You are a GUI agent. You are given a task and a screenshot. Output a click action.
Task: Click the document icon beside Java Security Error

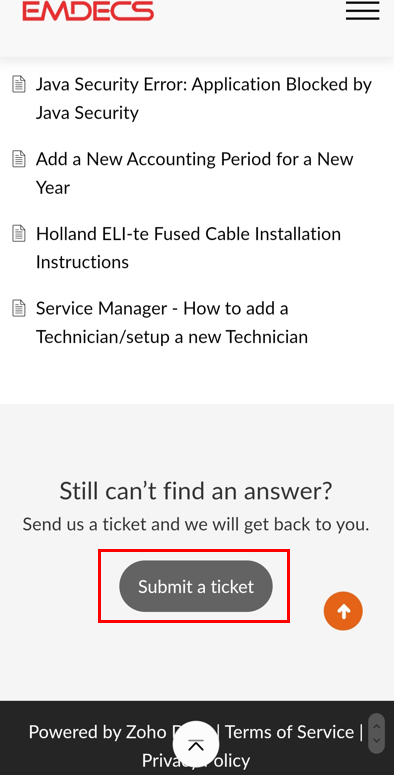[19, 84]
